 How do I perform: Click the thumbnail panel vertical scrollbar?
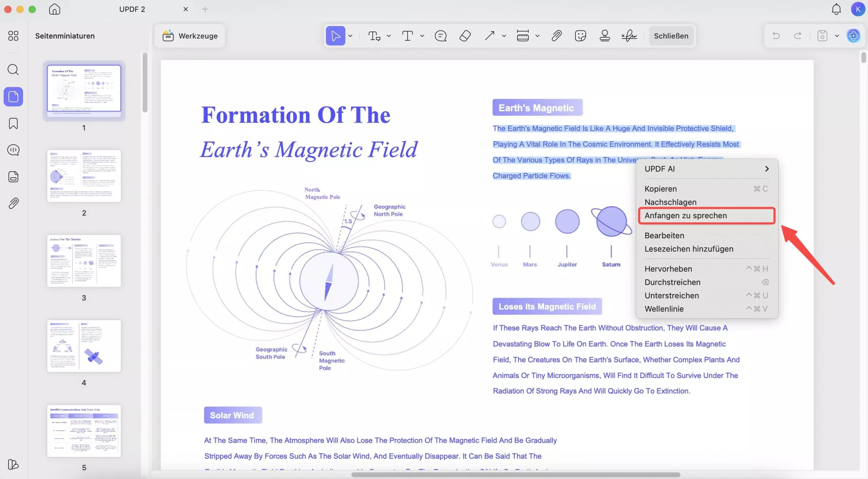[145, 82]
